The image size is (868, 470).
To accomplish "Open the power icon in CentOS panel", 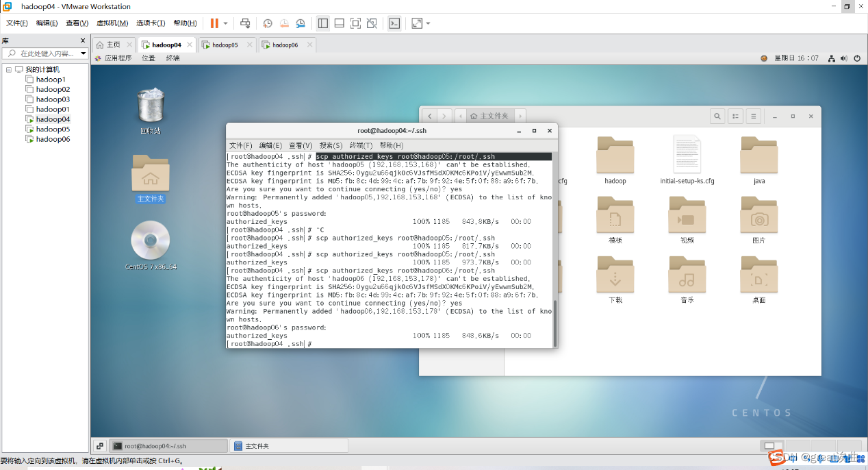I will pyautogui.click(x=857, y=58).
